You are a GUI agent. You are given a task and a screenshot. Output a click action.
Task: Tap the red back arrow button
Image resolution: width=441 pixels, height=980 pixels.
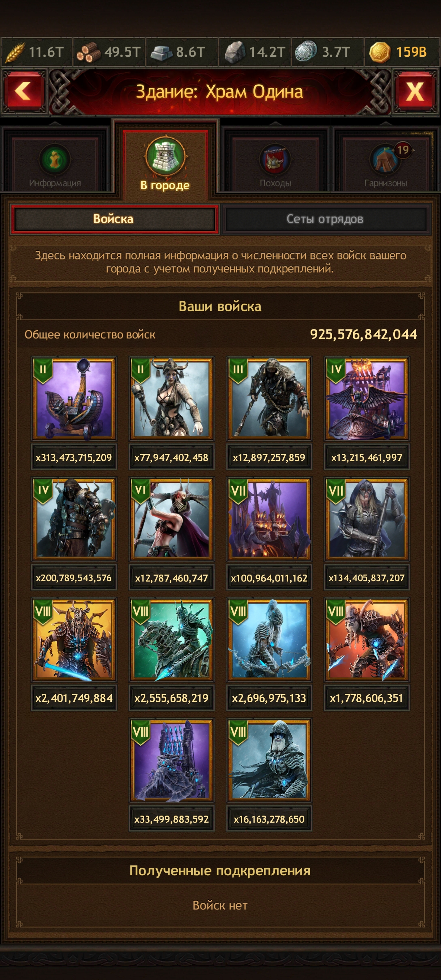(x=23, y=91)
